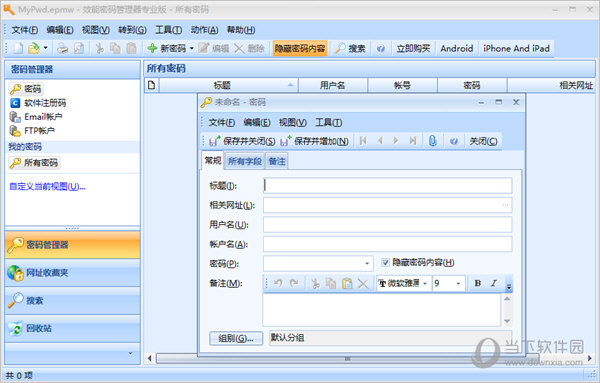This screenshot has height=383, width=600.
Task: Open the 网址收藏夹 navigation pane
Action: (72, 273)
